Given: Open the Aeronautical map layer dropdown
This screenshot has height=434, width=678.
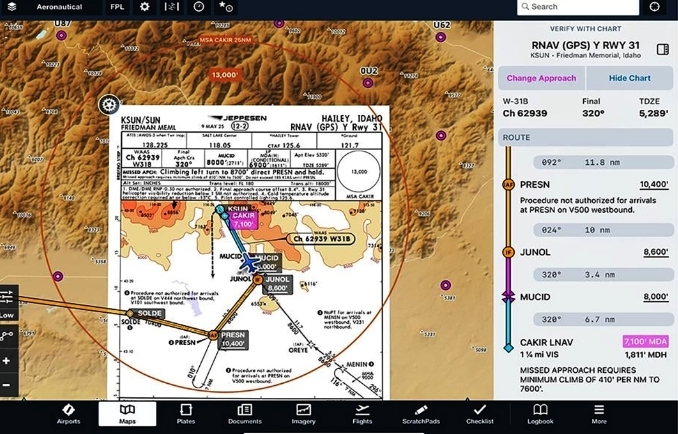Looking at the screenshot, I should click(59, 7).
